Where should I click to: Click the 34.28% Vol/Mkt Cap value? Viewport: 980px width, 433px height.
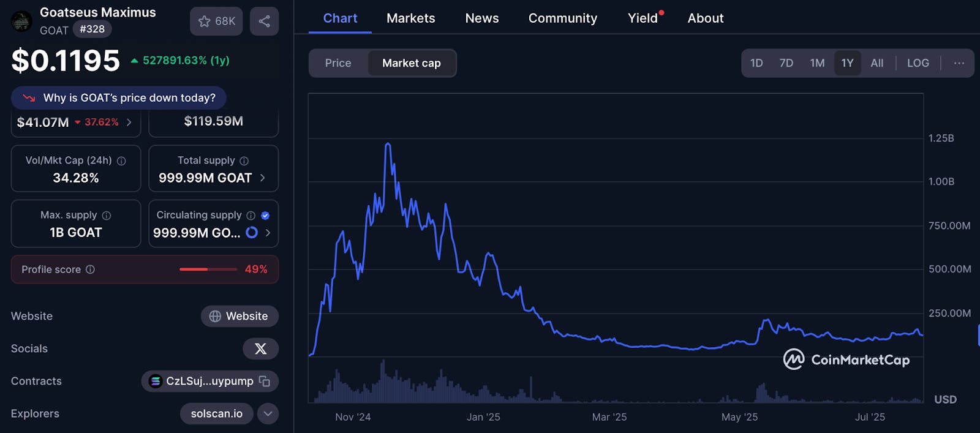coord(76,178)
